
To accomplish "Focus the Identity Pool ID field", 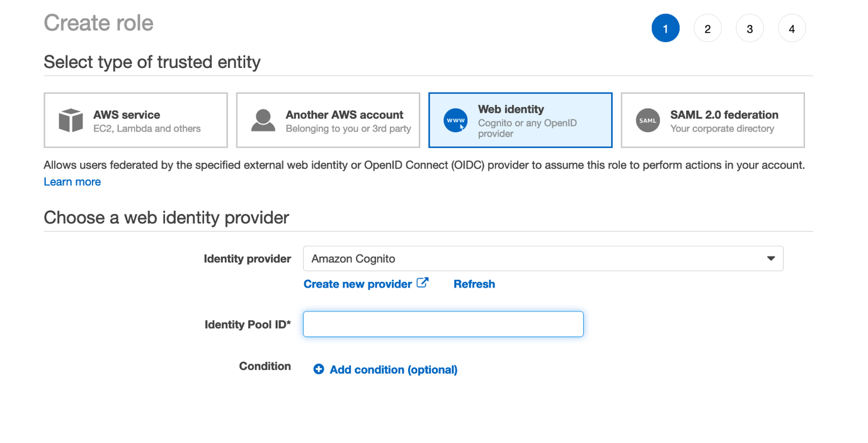I will pyautogui.click(x=443, y=324).
